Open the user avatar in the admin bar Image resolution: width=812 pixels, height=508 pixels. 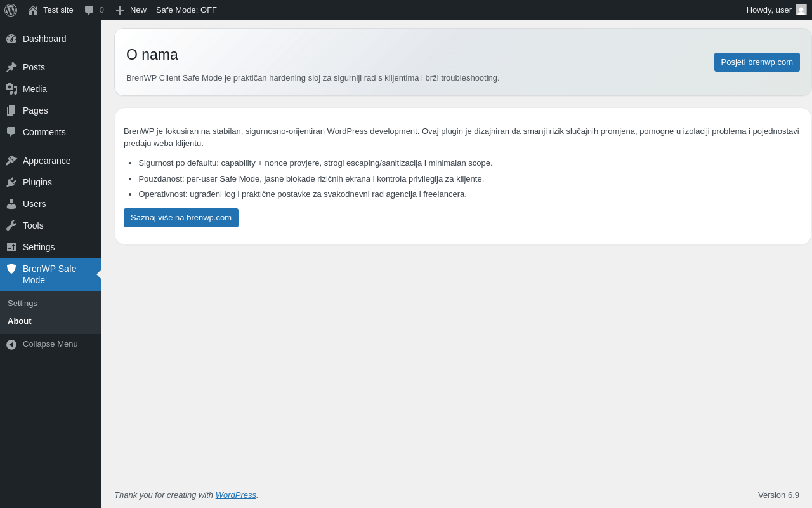(801, 10)
